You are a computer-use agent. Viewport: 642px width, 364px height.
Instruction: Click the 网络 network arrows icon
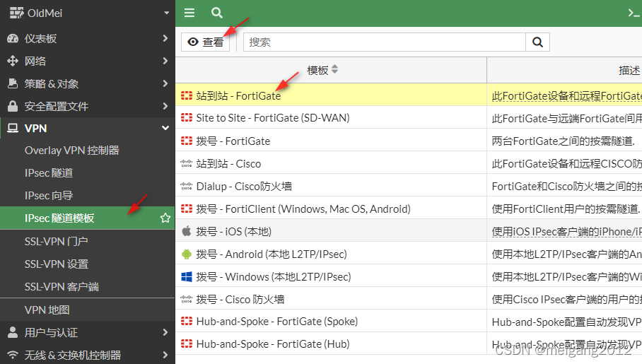13,61
